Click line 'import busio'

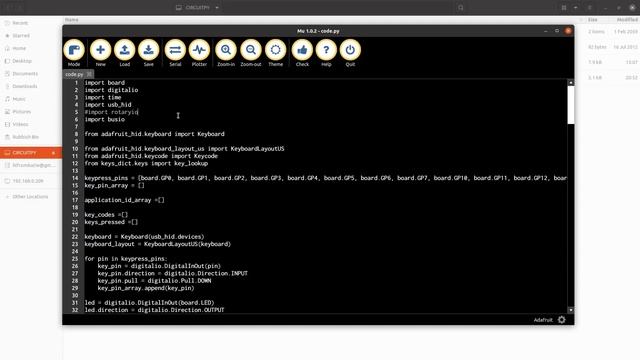[x=105, y=119]
